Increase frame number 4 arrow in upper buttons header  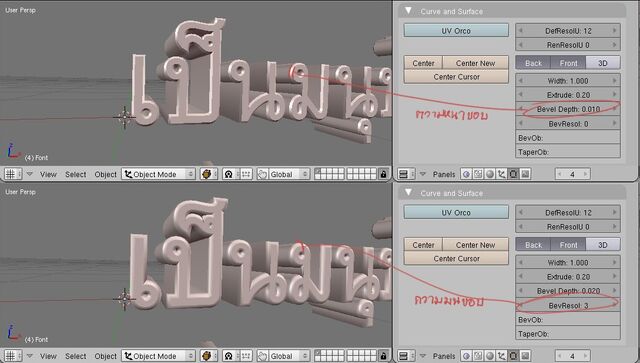(585, 174)
